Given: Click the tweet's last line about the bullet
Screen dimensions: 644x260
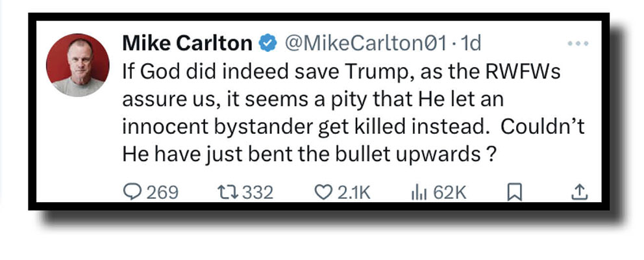Looking at the screenshot, I should pos(306,156).
